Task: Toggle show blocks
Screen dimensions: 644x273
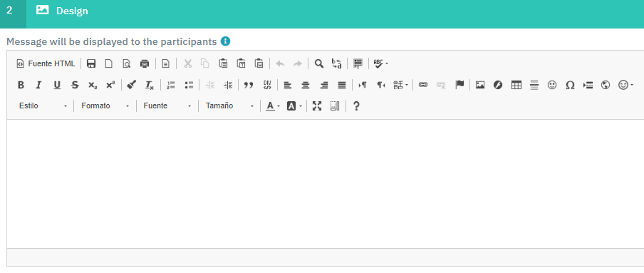Action: click(335, 106)
